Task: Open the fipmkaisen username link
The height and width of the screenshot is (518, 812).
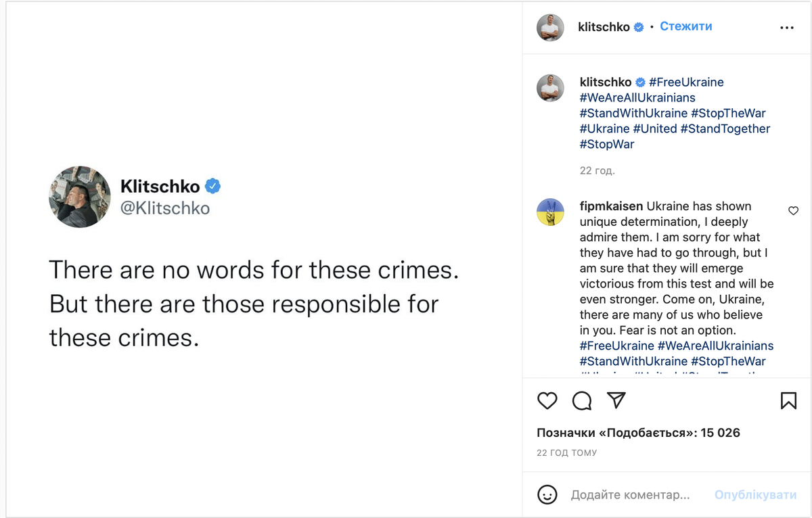Action: click(611, 206)
